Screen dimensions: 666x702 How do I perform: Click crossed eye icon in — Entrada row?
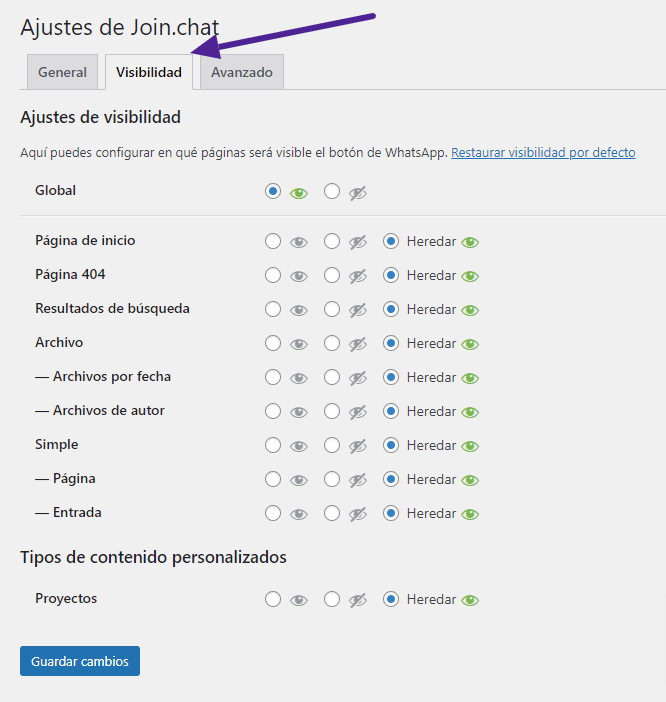click(358, 515)
